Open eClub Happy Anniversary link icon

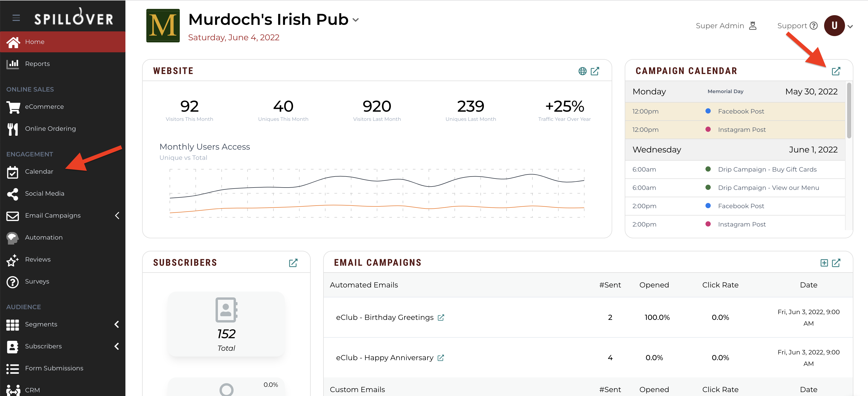pyautogui.click(x=441, y=358)
